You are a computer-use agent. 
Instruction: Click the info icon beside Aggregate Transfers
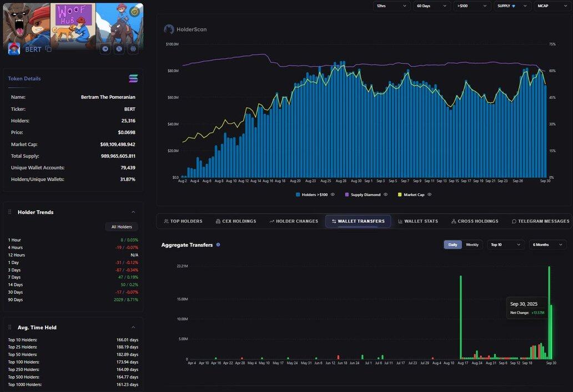218,244
